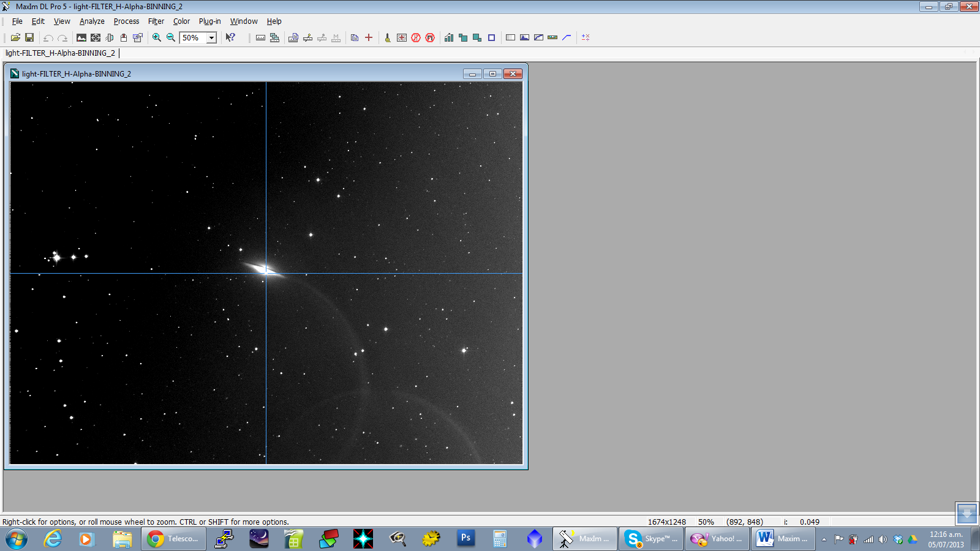Click the blue down-arrow button at bottom right
980x551 pixels.
coord(967,513)
